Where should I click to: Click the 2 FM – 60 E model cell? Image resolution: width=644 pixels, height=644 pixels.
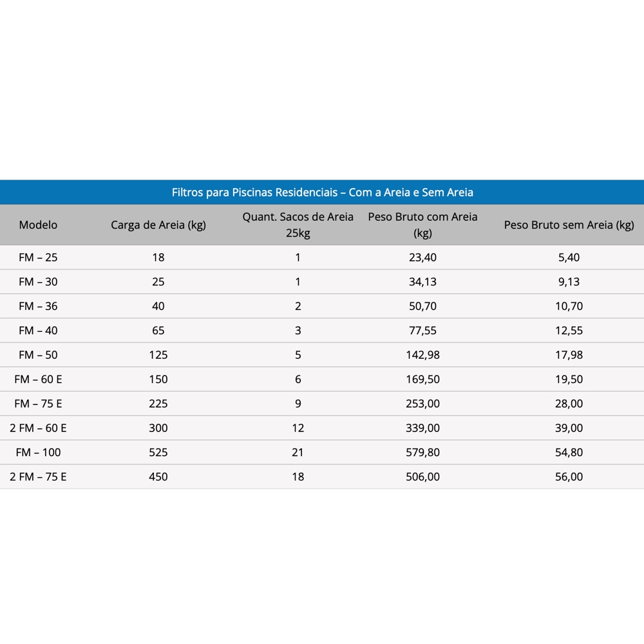click(38, 428)
